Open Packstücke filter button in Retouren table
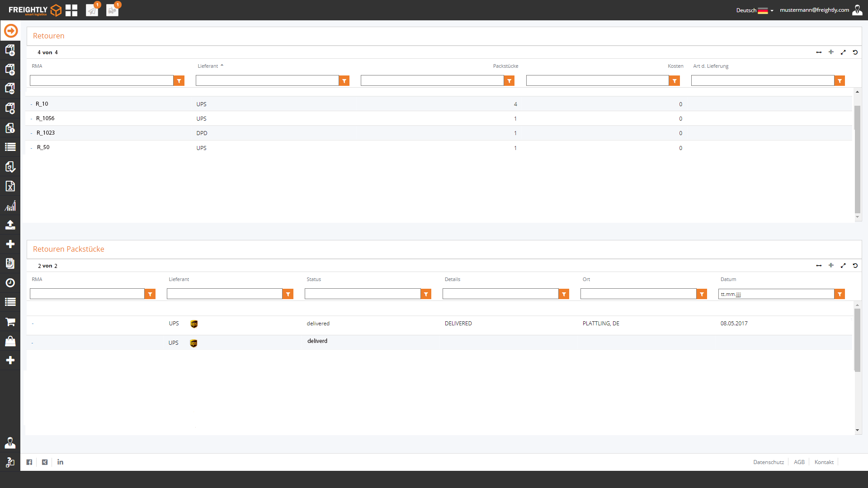 coord(509,81)
